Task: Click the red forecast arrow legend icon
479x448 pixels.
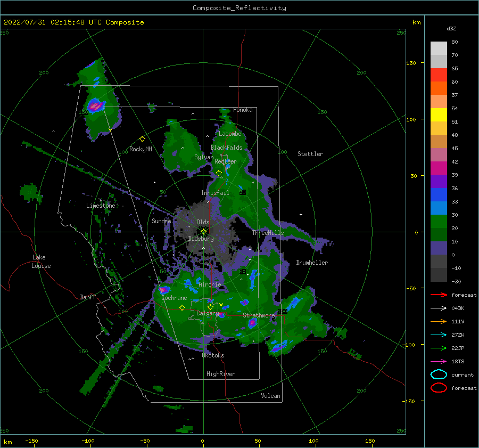Action: coord(439,295)
